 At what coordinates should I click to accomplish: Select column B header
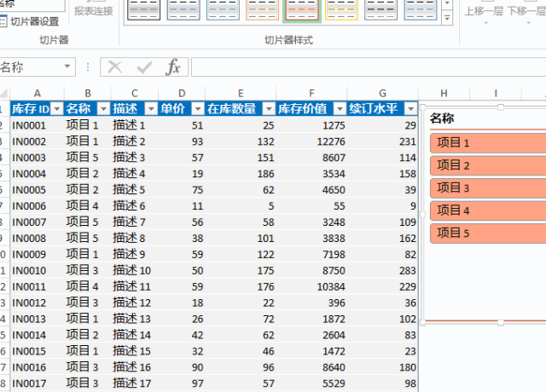pos(88,93)
